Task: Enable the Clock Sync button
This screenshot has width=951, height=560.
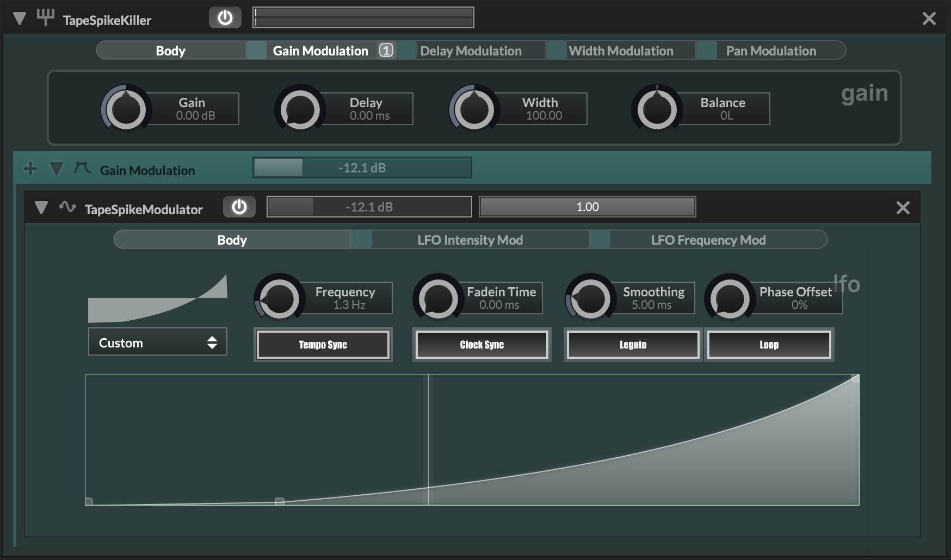Action: (x=482, y=345)
